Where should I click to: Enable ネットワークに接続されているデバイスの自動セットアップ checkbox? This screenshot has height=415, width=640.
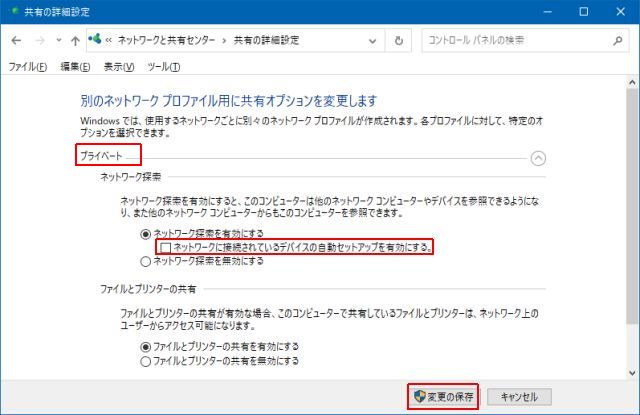165,247
